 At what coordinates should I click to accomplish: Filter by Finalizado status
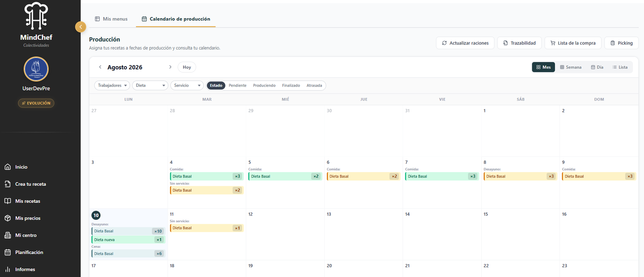pos(291,85)
